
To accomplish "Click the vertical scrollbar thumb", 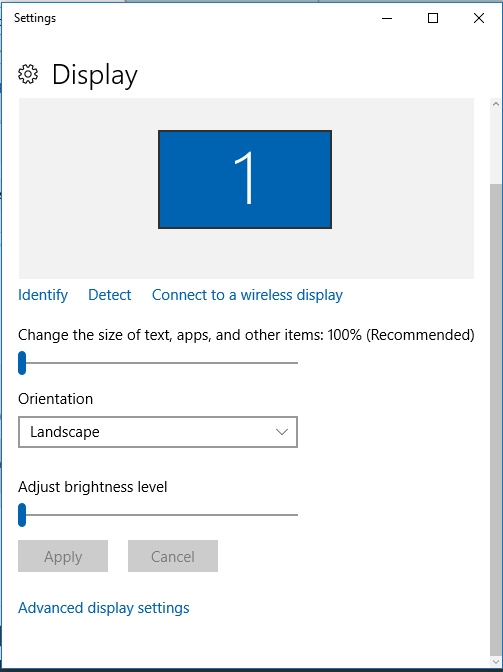I will coord(496,420).
